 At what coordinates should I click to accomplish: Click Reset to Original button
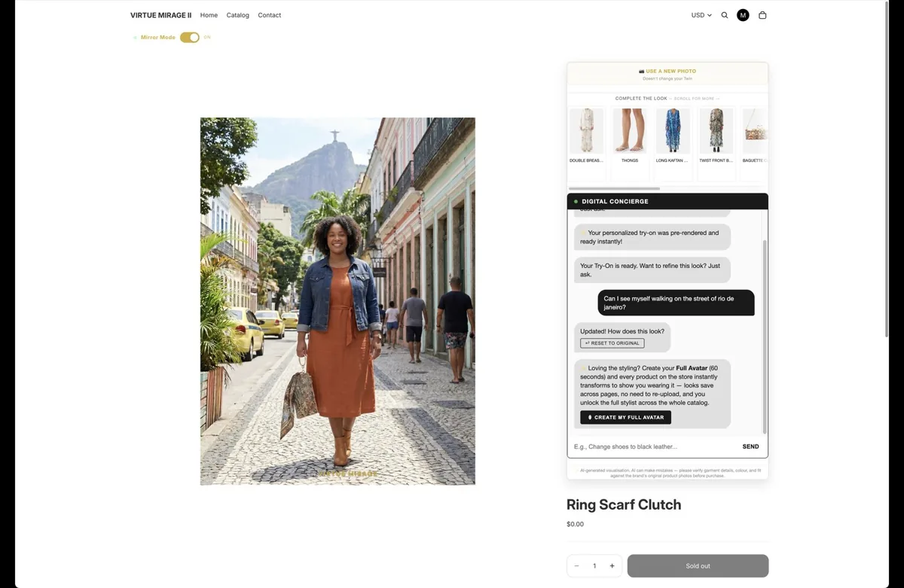[x=612, y=343]
